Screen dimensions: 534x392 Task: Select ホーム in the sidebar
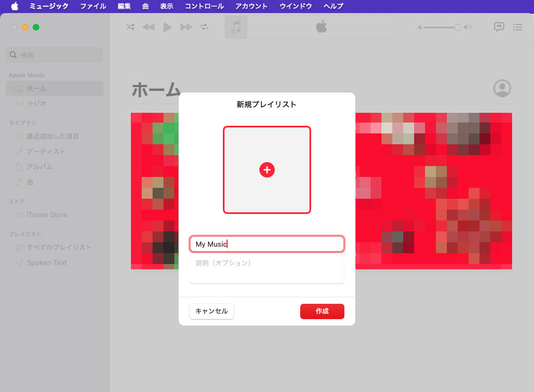(54, 88)
